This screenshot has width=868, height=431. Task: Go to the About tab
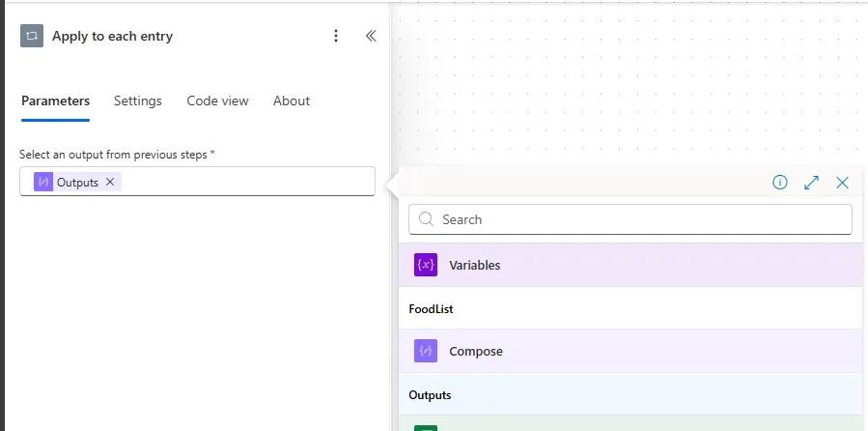[x=291, y=101]
